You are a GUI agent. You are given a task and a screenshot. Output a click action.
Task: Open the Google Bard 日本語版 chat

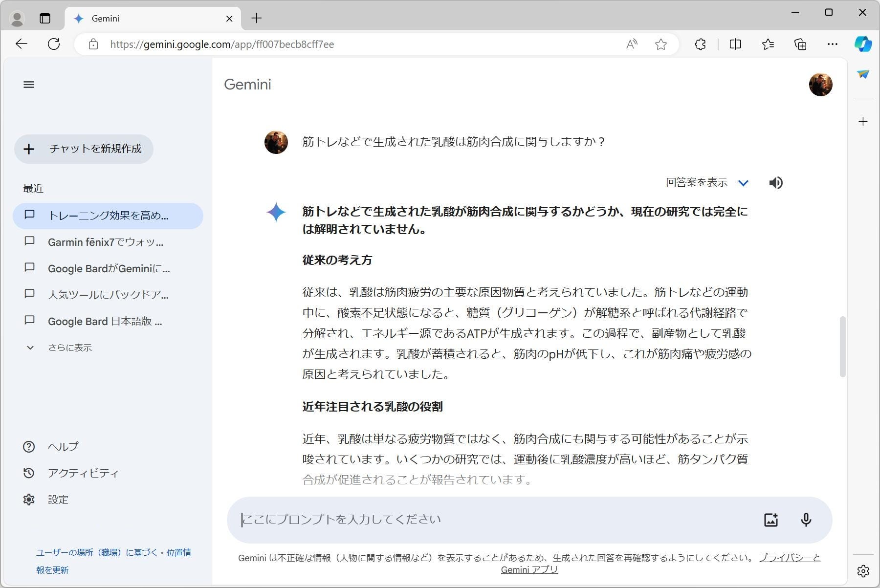click(108, 321)
